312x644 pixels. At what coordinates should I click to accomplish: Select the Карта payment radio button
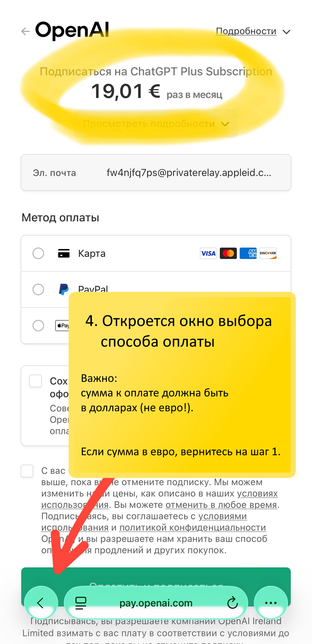(x=38, y=253)
